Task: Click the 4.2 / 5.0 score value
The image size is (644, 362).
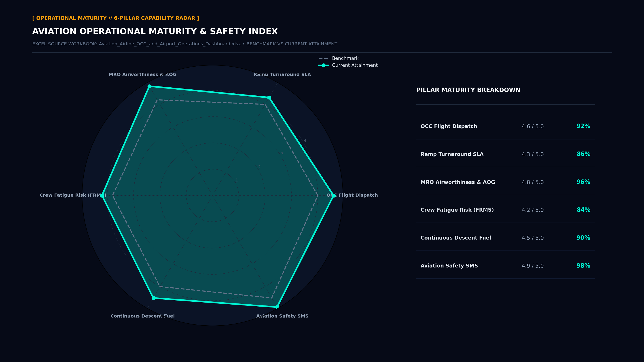Action: [532, 210]
